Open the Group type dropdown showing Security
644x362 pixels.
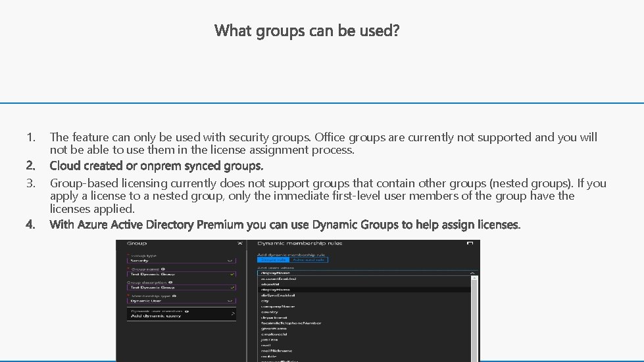coord(182,261)
